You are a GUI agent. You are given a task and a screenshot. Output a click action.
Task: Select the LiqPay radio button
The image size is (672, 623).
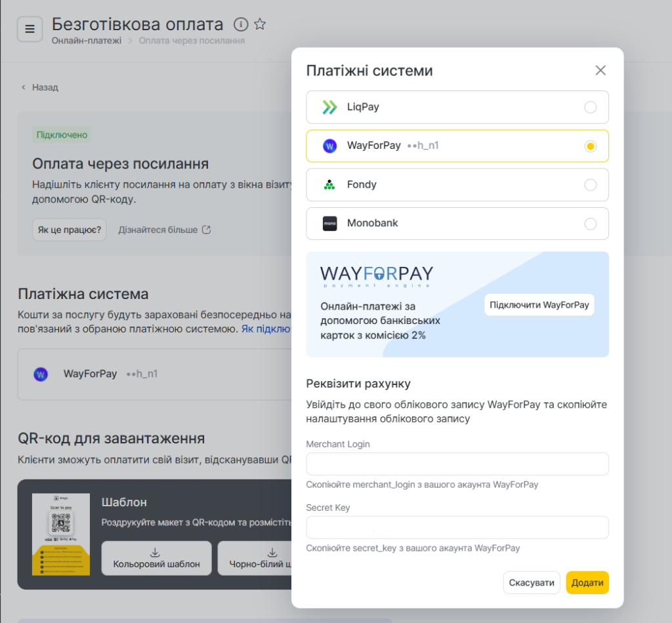point(590,107)
